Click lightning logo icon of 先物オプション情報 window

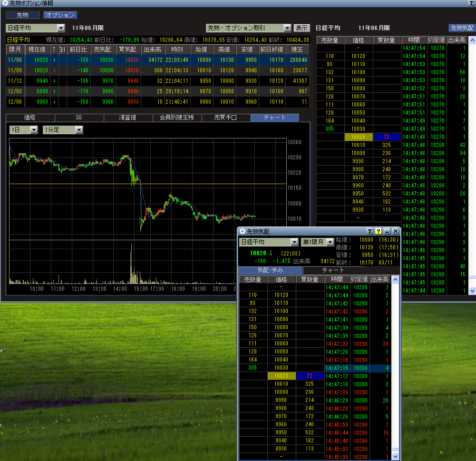4,3
